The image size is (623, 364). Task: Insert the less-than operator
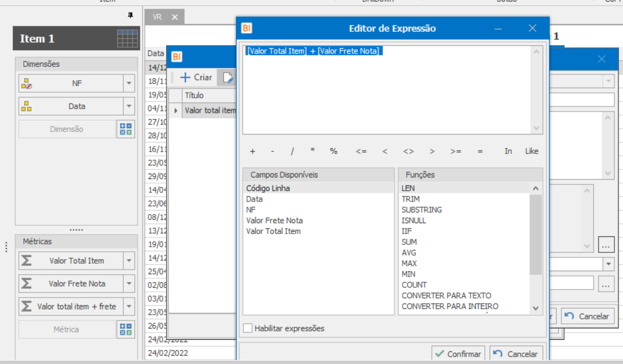point(385,151)
